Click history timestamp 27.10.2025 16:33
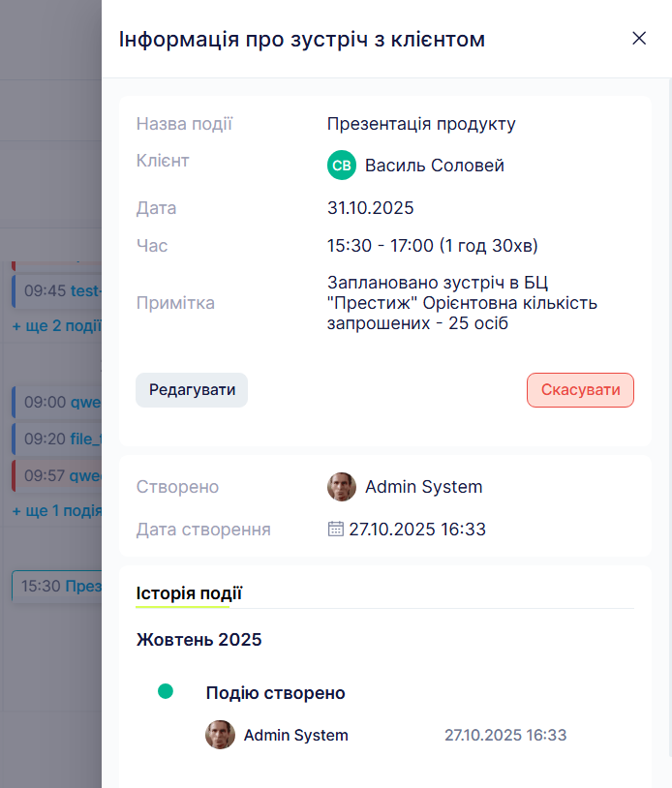The width and height of the screenshot is (672, 788). (x=505, y=735)
